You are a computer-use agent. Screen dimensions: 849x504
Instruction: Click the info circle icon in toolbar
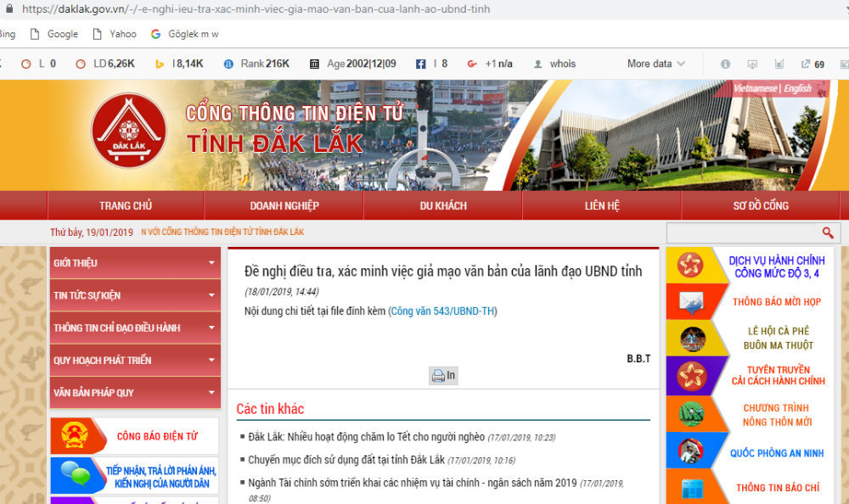click(725, 64)
